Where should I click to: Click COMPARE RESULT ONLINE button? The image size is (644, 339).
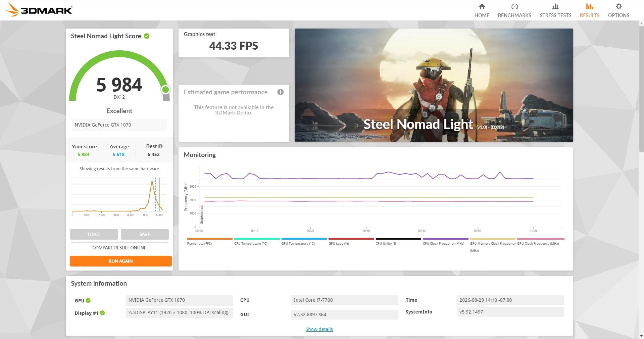[119, 248]
